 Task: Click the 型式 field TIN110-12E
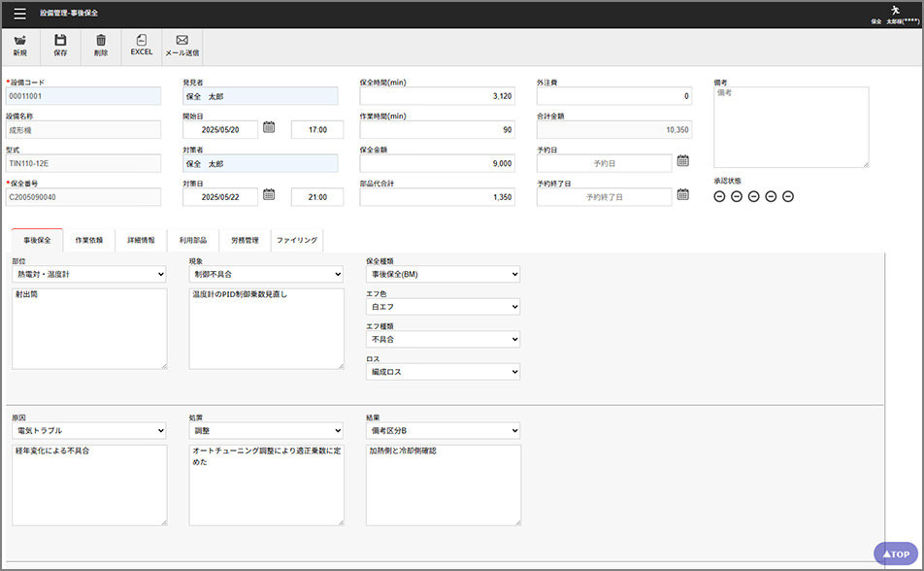tap(83, 163)
